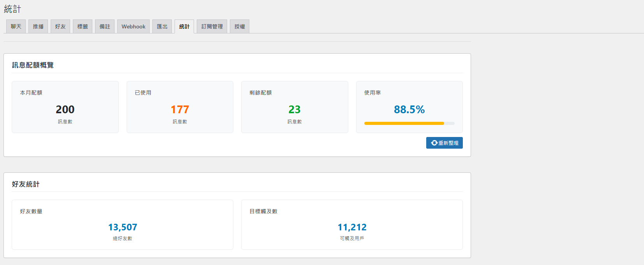Screen dimensions: 644x265
Task: Click the 剩餘配額 card label
Action: click(x=261, y=93)
